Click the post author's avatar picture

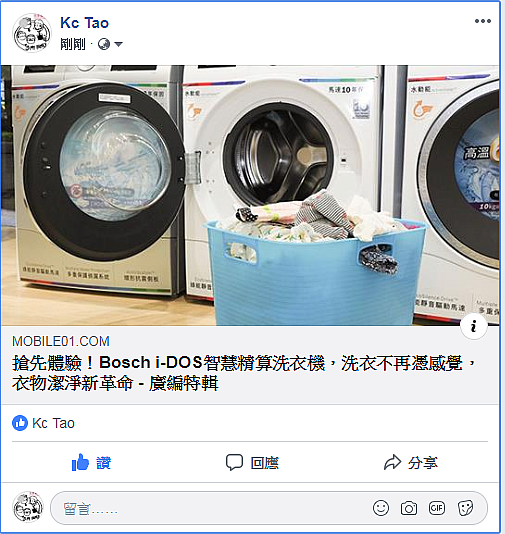click(x=32, y=33)
